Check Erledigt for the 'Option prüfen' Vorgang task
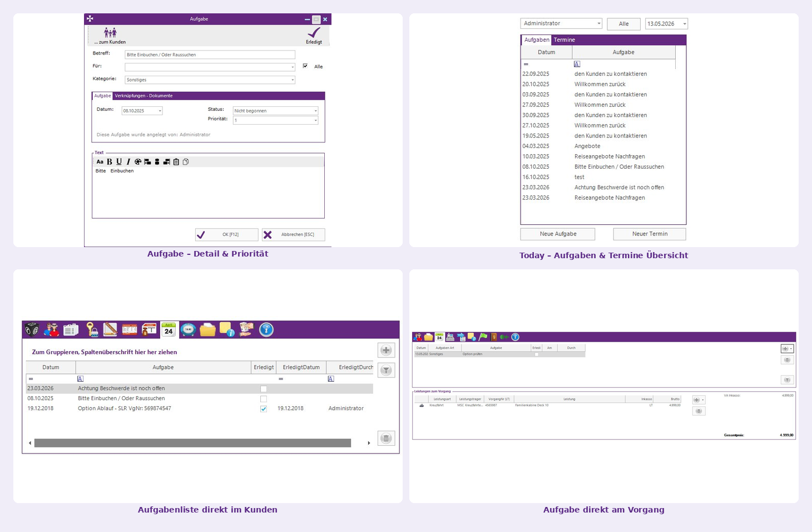The width and height of the screenshot is (812, 532). point(536,354)
